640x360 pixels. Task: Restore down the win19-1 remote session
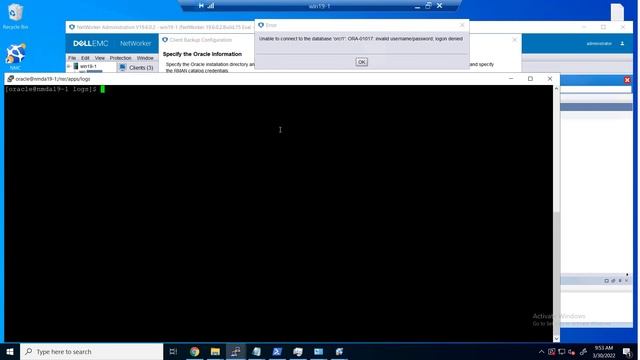(x=428, y=6)
